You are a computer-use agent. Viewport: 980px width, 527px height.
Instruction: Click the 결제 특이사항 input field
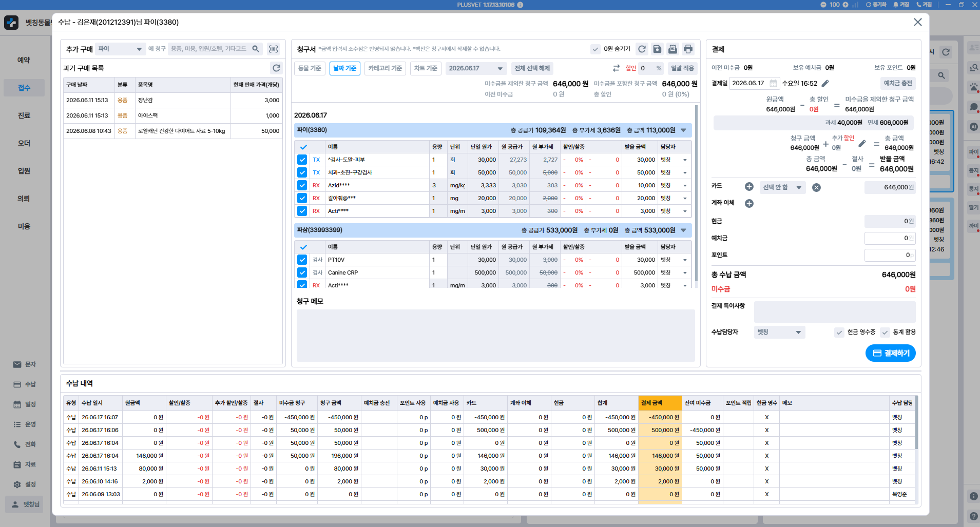[x=835, y=311]
